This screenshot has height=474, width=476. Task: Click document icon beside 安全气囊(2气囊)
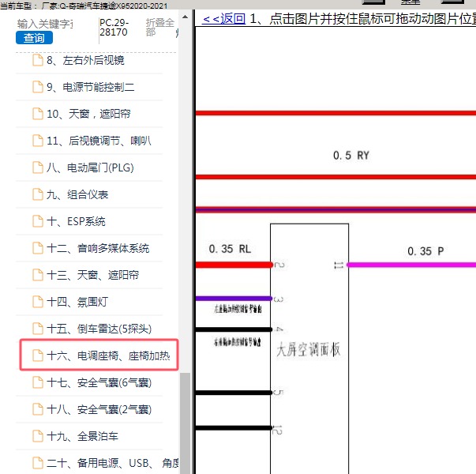click(x=38, y=409)
